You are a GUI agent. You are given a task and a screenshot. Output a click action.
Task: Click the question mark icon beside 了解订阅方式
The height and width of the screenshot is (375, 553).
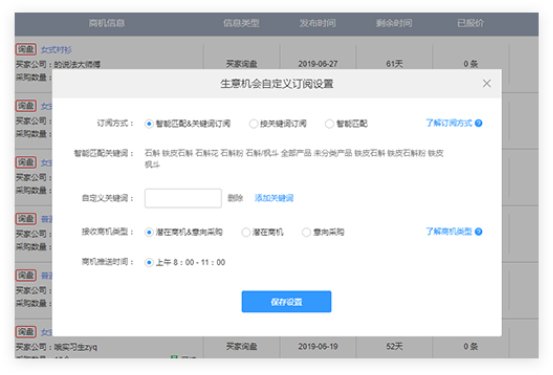478,123
